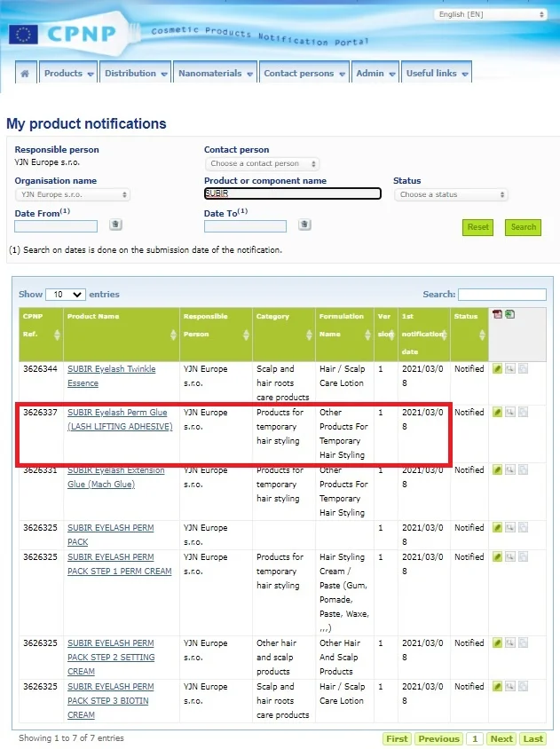This screenshot has height=749, width=560.
Task: Open the Nanomaterials menu
Action: click(215, 73)
